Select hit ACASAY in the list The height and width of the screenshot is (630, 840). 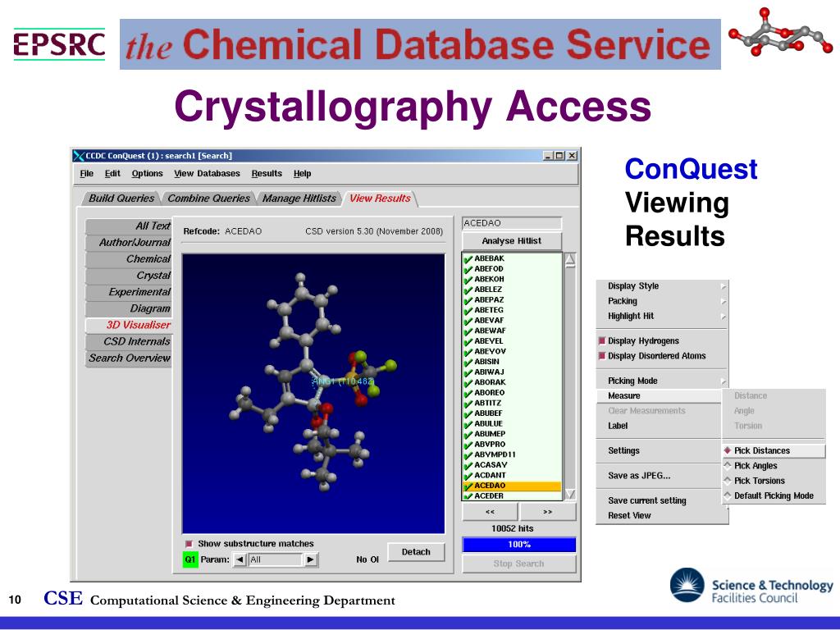pyautogui.click(x=512, y=465)
